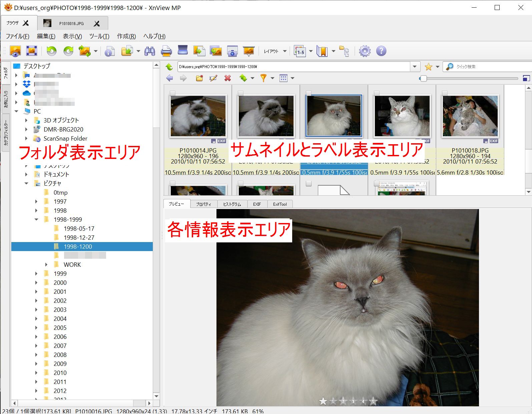The image size is (532, 414).
Task: Toggle the checkbox on the second cat thumbnail
Action: (240, 93)
